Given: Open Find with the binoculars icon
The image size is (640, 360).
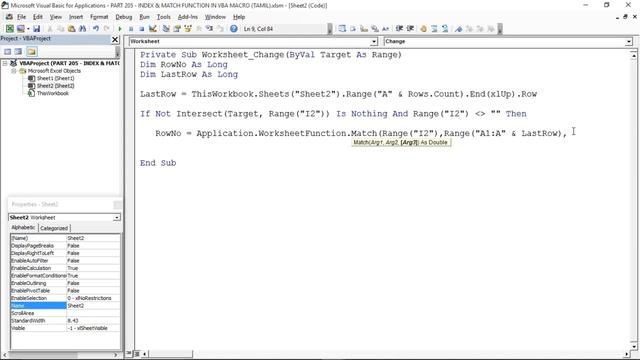Looking at the screenshot, I should [x=82, y=29].
